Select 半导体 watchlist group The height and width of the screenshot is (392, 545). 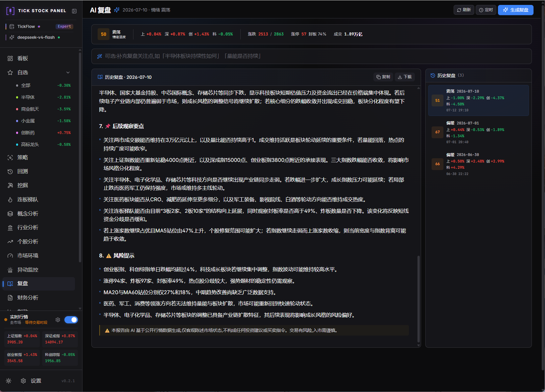(43, 97)
